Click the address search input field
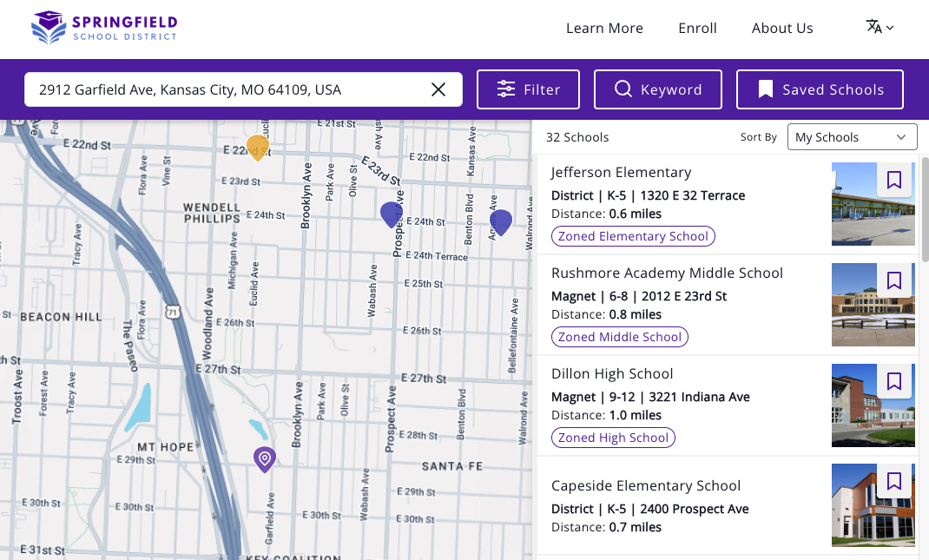This screenshot has height=560, width=929. tap(243, 89)
